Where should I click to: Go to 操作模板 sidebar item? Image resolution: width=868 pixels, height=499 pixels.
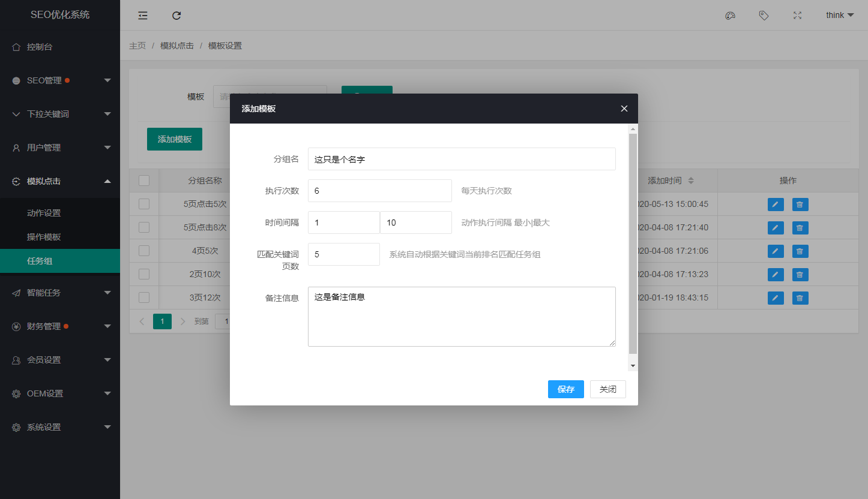44,237
